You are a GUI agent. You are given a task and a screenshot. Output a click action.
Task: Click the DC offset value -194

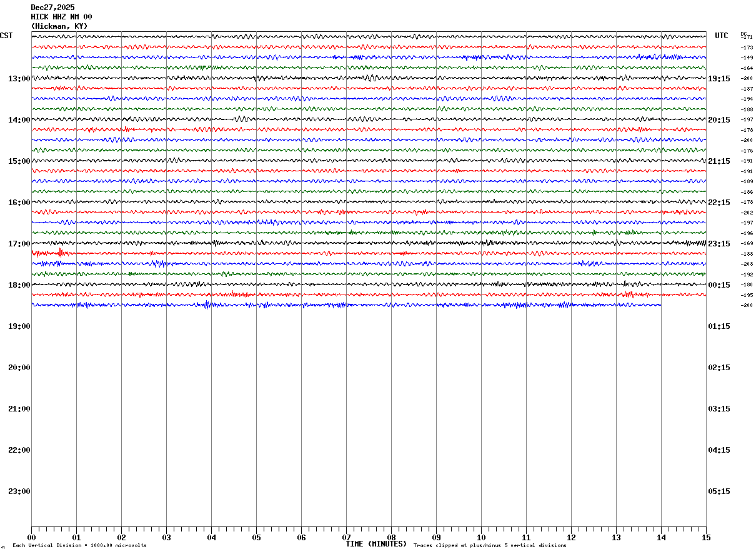pos(747,99)
